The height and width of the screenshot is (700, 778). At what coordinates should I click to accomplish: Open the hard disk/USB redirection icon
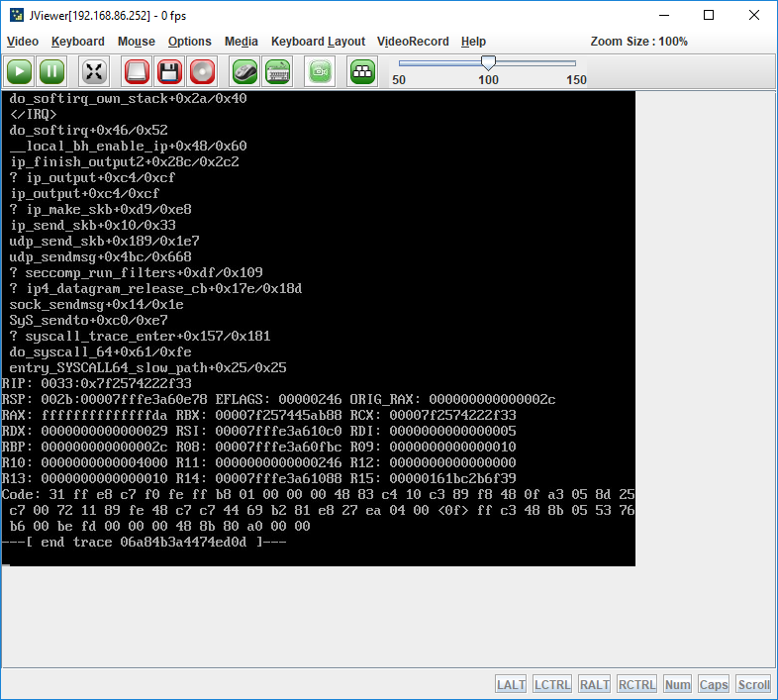coord(137,72)
